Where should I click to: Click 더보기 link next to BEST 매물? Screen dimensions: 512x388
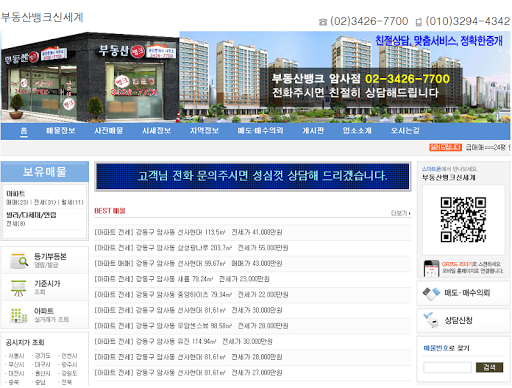tap(400, 213)
